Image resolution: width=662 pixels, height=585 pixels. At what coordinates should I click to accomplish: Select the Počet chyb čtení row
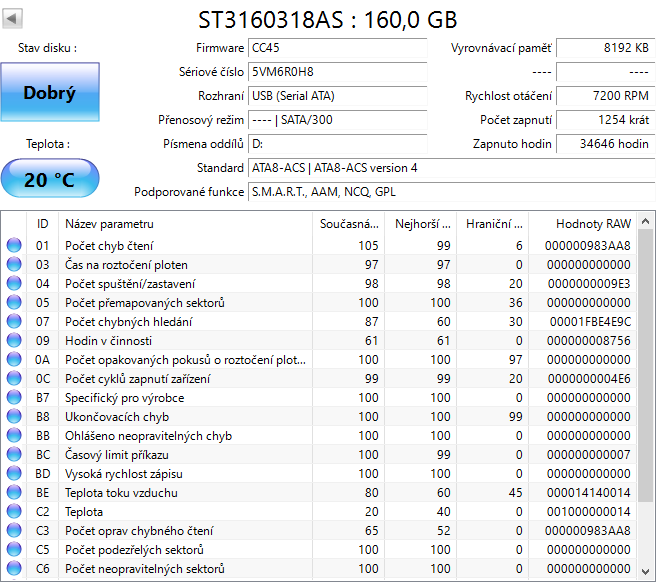pyautogui.click(x=319, y=245)
